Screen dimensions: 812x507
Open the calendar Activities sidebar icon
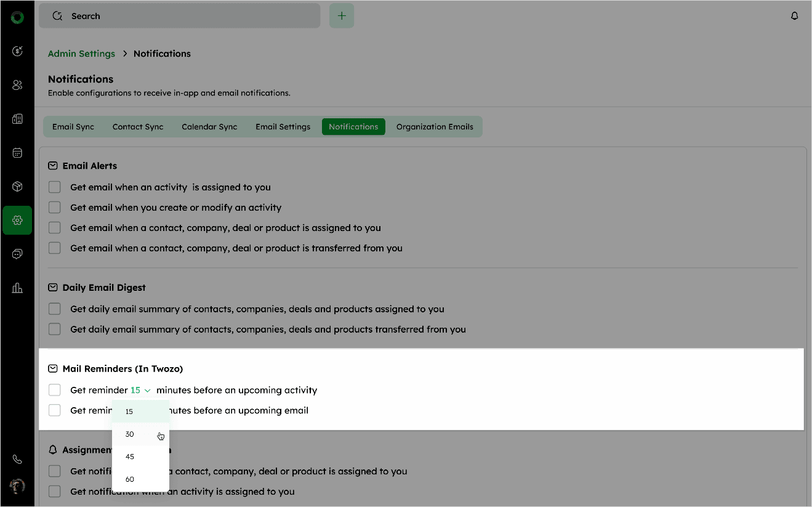click(17, 153)
